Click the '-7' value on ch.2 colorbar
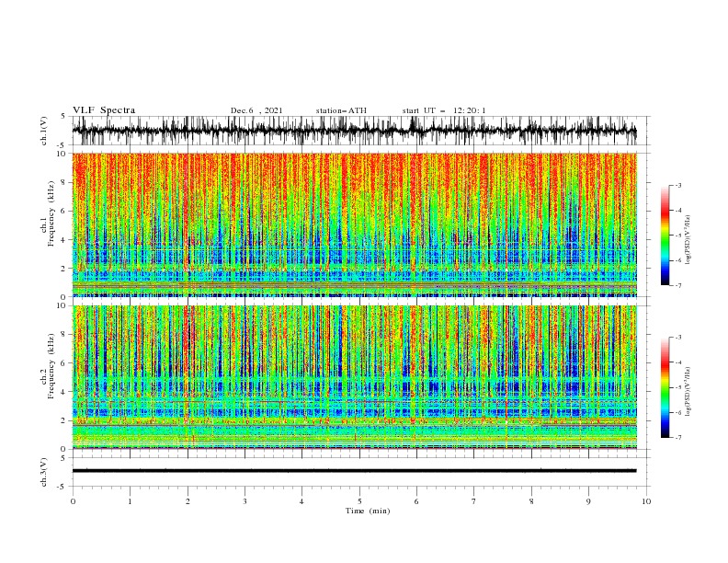 point(678,438)
